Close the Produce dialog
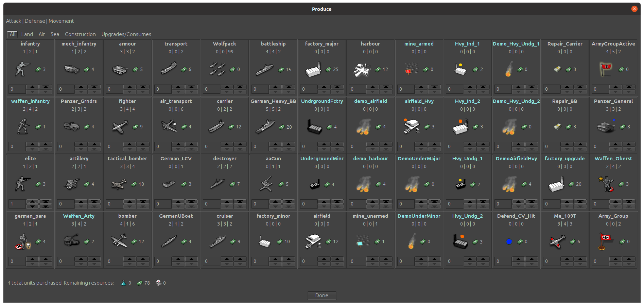Viewport: 644px width, 306px height. coord(634,9)
